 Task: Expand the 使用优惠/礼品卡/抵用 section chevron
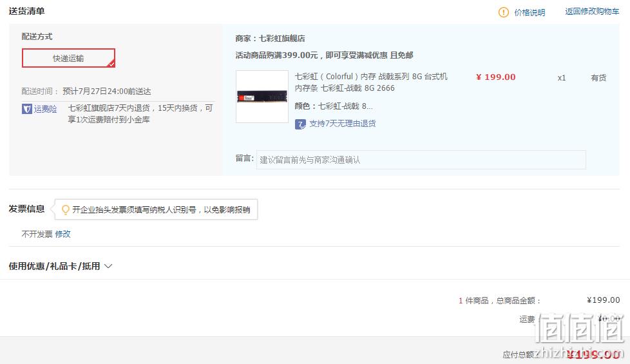[x=108, y=266]
